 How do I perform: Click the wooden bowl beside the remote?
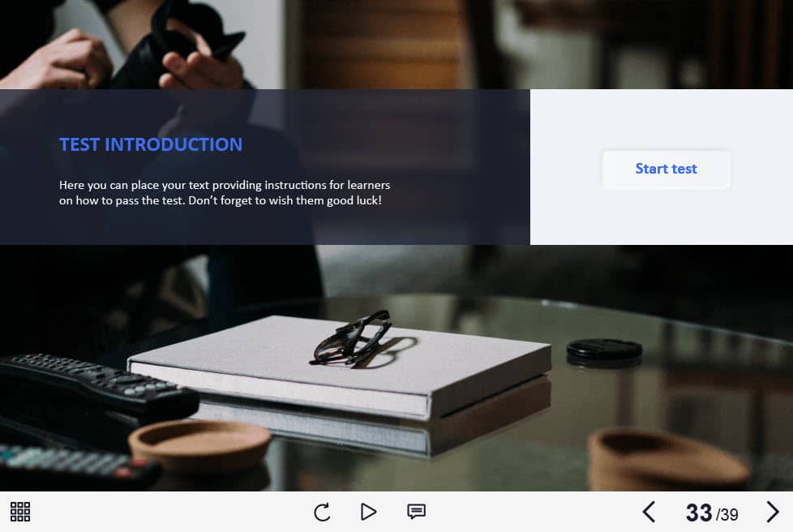pos(199,443)
